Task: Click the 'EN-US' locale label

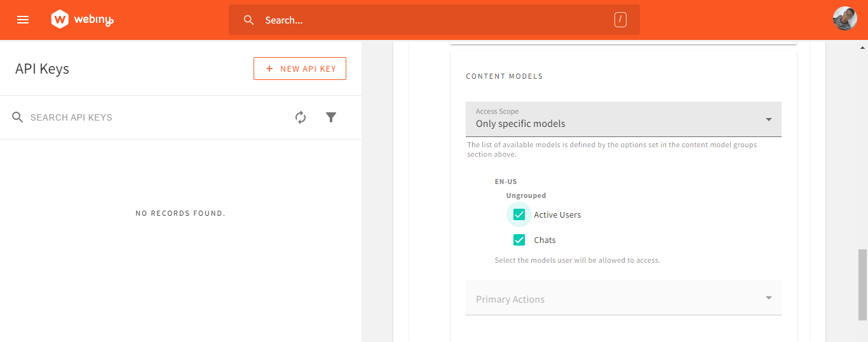Action: pyautogui.click(x=506, y=181)
